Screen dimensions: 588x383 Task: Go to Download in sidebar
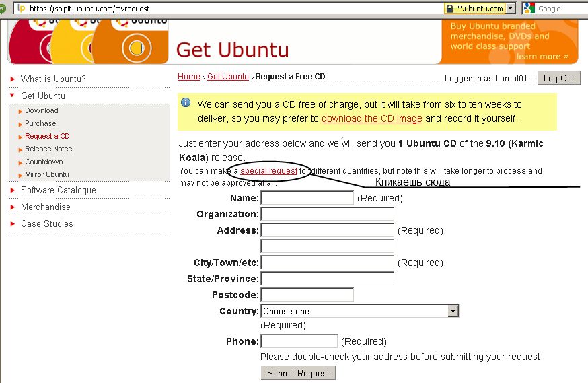(x=42, y=110)
